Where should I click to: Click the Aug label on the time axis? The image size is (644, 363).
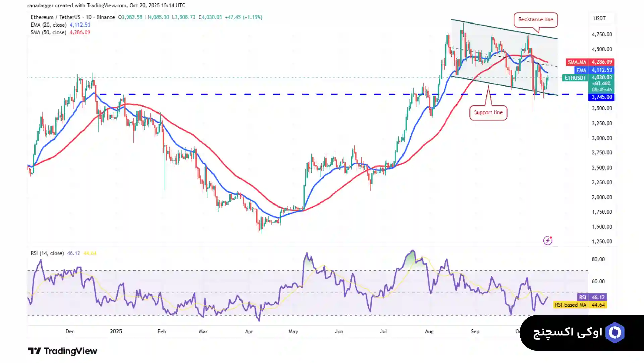tap(429, 331)
